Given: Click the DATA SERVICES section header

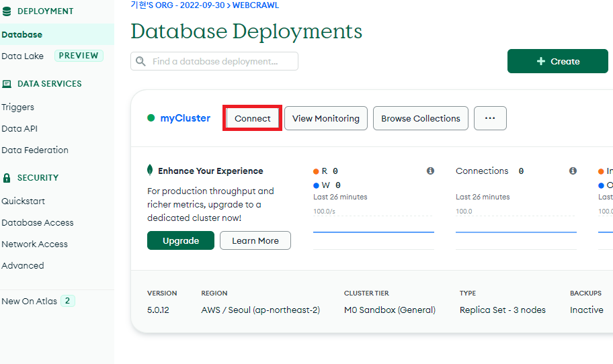Looking at the screenshot, I should [50, 83].
